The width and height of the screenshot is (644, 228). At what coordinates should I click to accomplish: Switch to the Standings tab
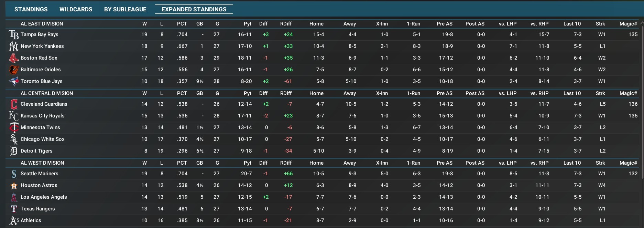(x=31, y=9)
